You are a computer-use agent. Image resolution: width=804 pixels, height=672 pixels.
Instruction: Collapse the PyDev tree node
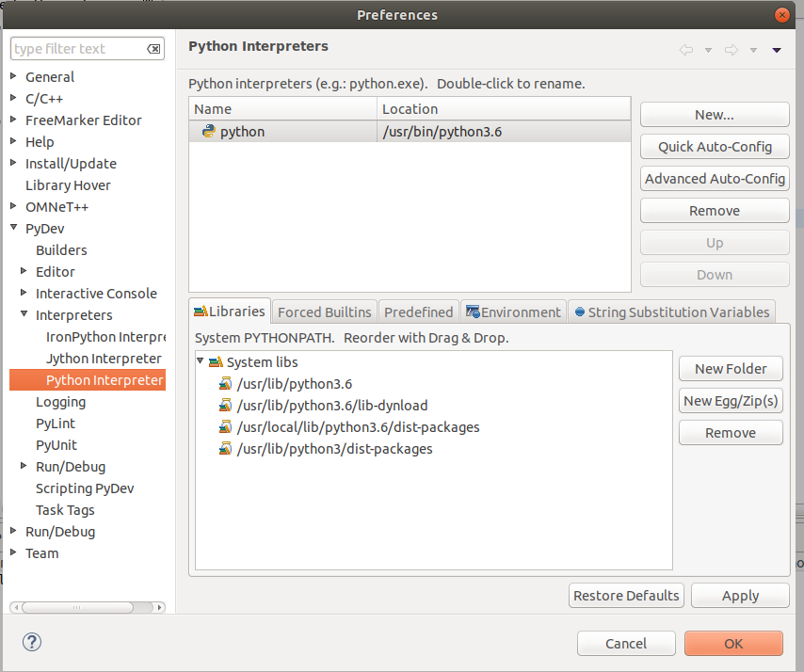click(x=14, y=227)
